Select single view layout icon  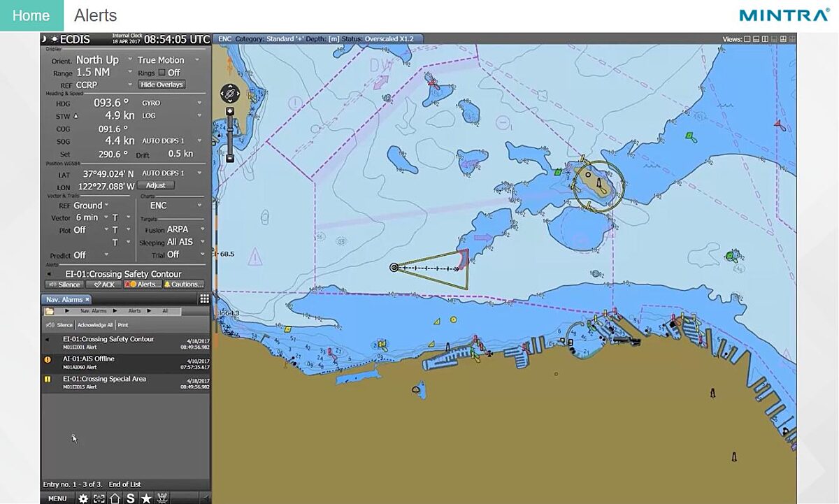tap(747, 39)
